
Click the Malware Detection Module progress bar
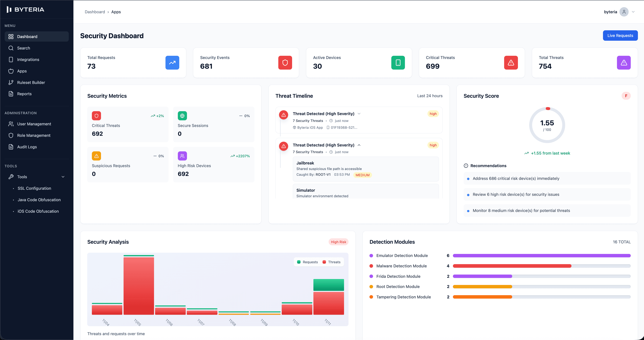click(x=541, y=266)
